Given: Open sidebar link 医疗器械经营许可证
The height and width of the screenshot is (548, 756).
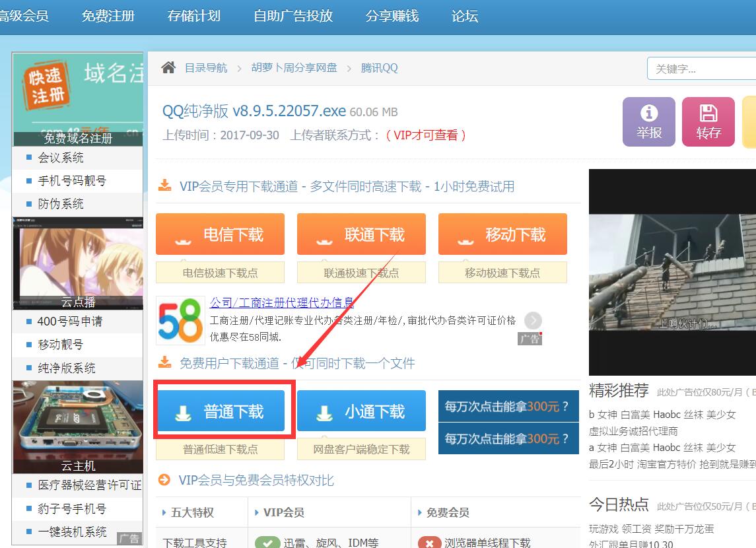Looking at the screenshot, I should point(90,485).
